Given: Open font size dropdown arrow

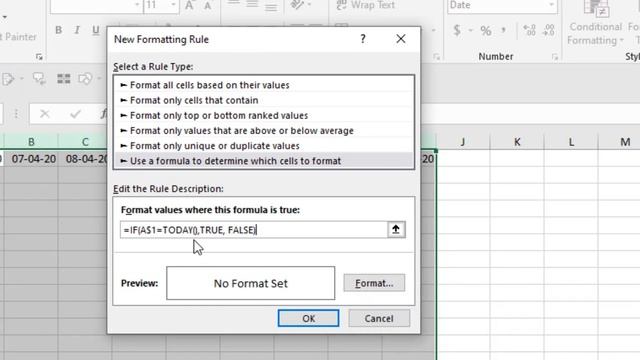Looking at the screenshot, I should (173, 5).
